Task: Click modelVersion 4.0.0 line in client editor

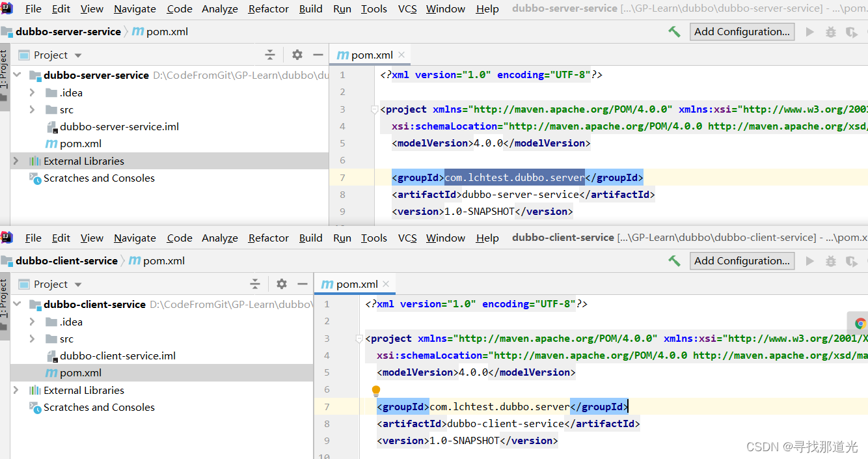Action: 476,372
